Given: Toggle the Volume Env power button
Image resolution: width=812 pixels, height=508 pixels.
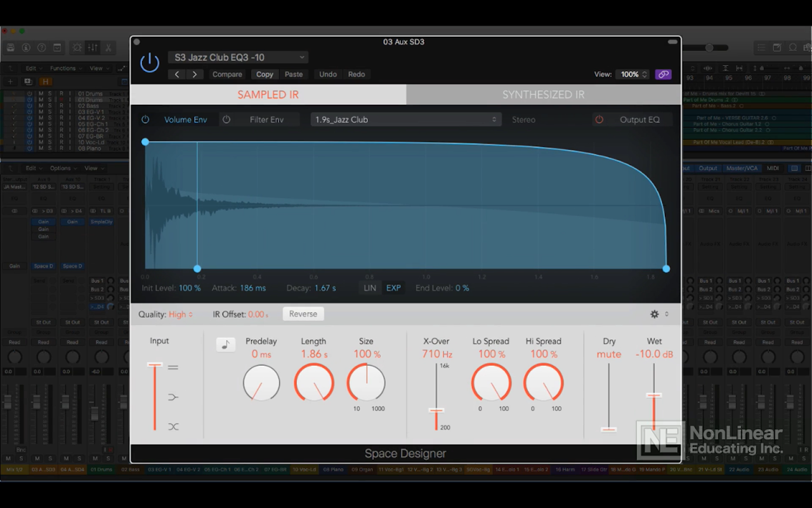Looking at the screenshot, I should point(145,119).
